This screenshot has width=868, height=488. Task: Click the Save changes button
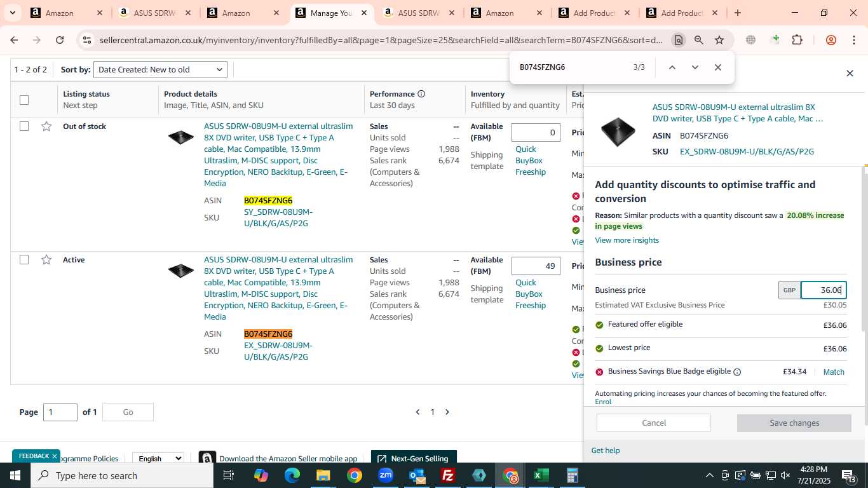(x=794, y=423)
